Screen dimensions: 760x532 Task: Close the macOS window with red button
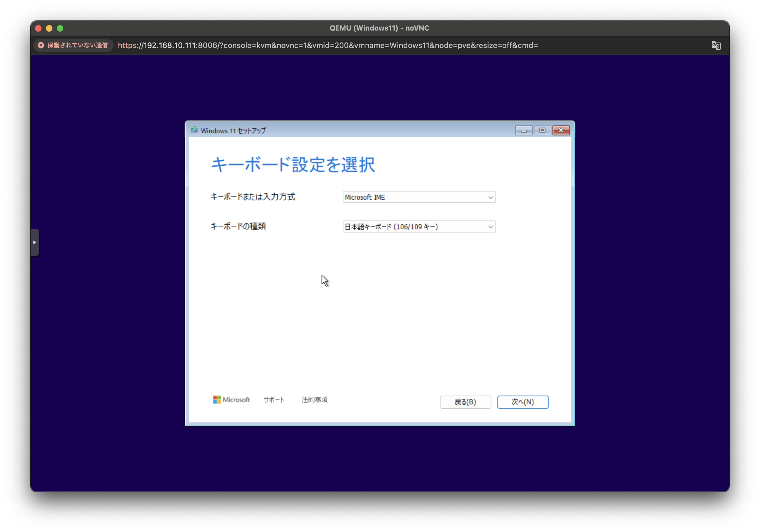pos(38,28)
